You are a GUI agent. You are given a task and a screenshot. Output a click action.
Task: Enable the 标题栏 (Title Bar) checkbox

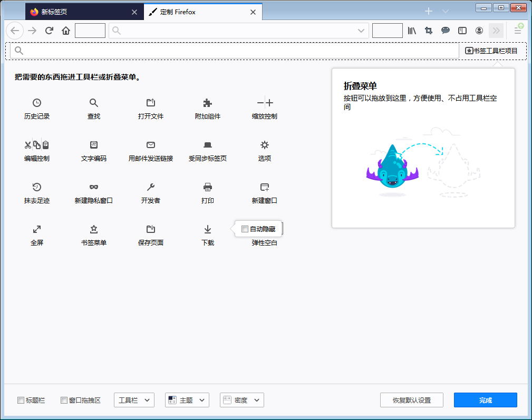point(20,400)
